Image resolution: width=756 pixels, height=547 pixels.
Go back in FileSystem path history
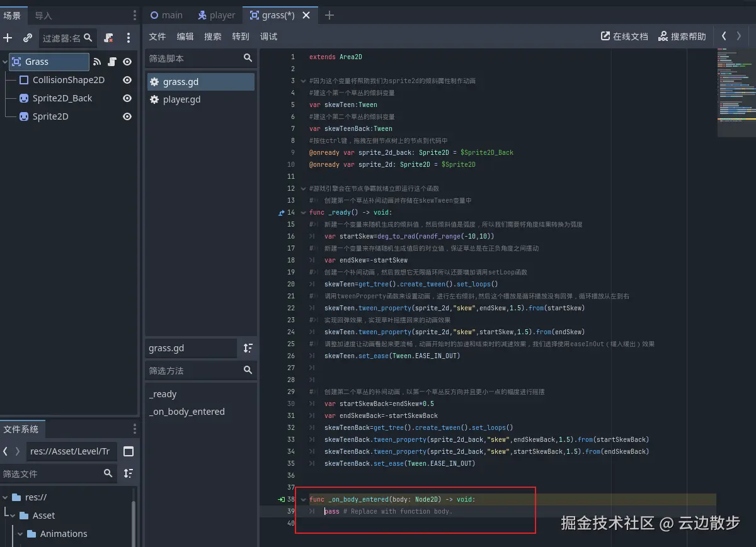[6, 451]
